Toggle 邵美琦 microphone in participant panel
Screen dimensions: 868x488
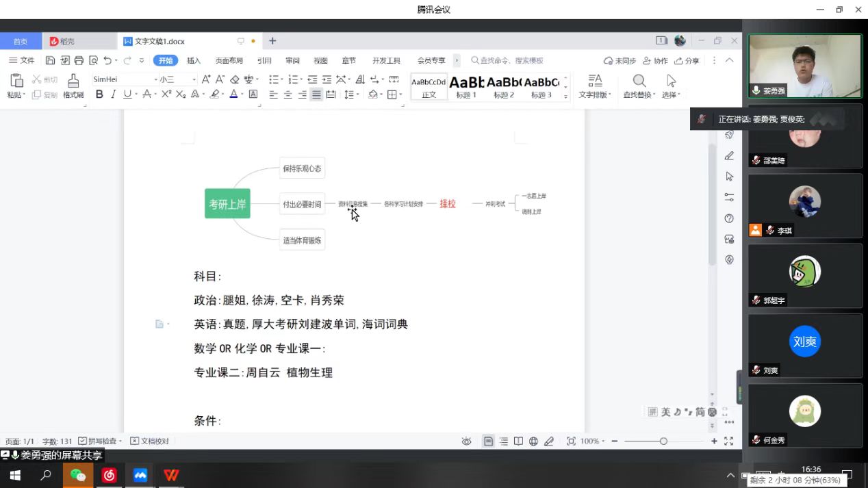pos(756,161)
